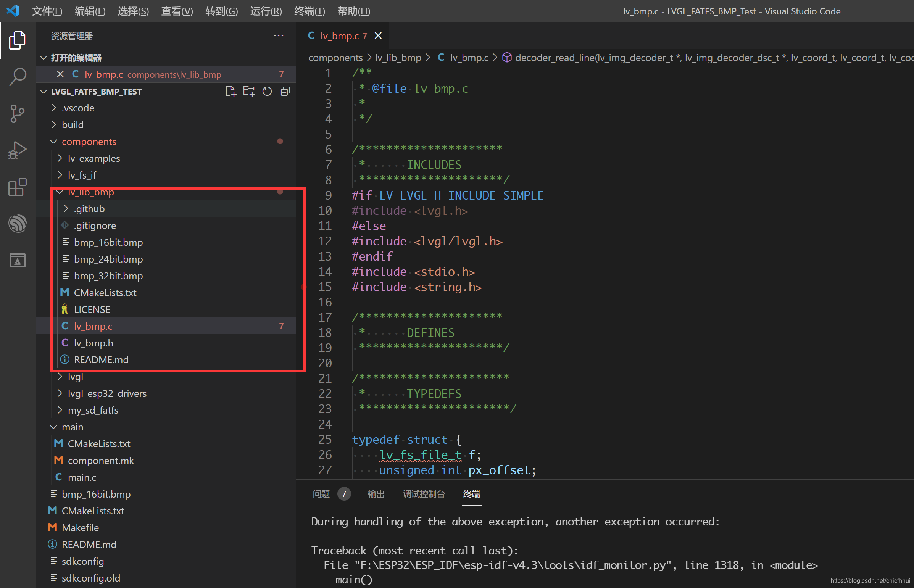Viewport: 914px width, 588px height.
Task: Open the Search view
Action: tap(17, 77)
